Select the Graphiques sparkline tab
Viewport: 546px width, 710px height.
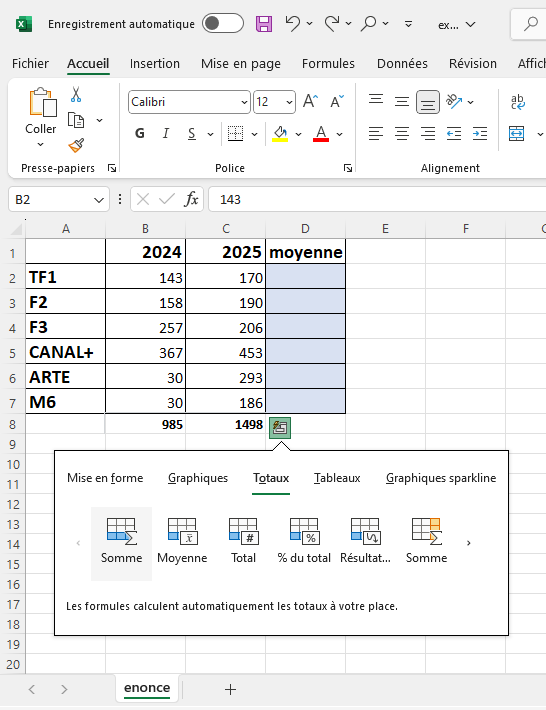441,478
